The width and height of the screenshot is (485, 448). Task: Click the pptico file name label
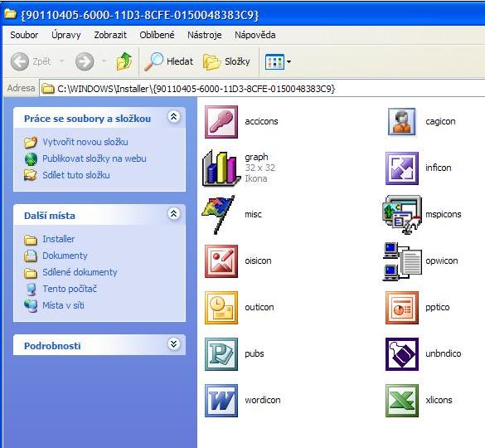click(x=438, y=307)
